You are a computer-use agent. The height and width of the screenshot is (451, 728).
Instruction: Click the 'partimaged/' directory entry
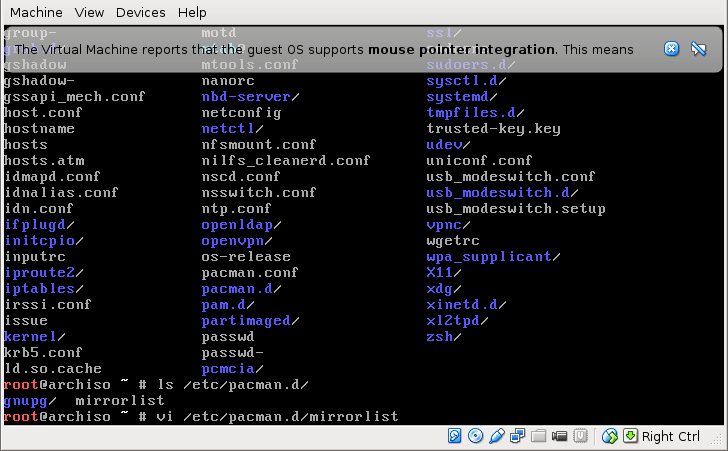tap(250, 321)
